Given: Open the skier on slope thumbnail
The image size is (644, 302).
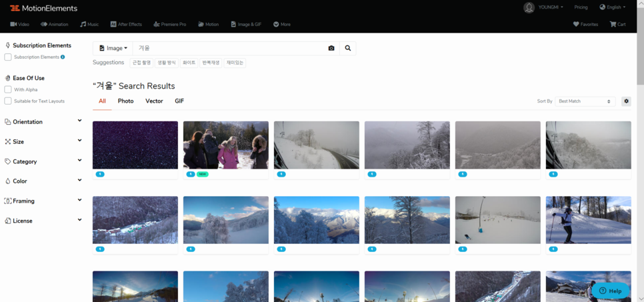Looking at the screenshot, I should (588, 220).
